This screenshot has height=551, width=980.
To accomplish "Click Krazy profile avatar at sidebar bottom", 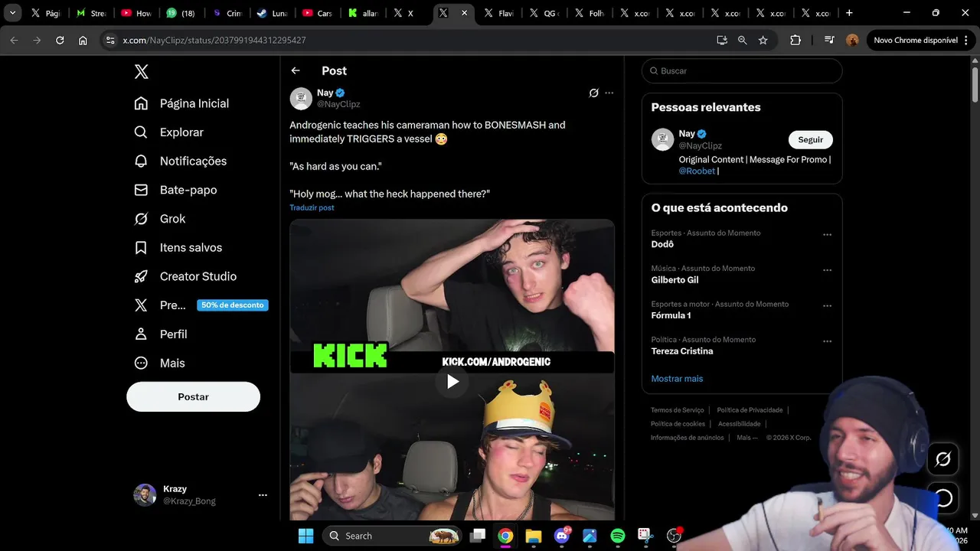I will pos(145,495).
